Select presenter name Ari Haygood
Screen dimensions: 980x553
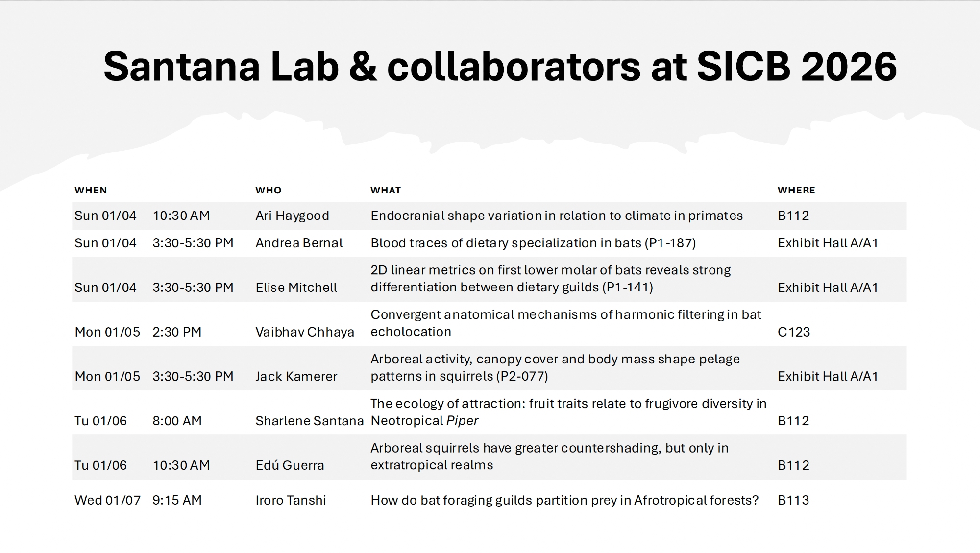point(292,216)
